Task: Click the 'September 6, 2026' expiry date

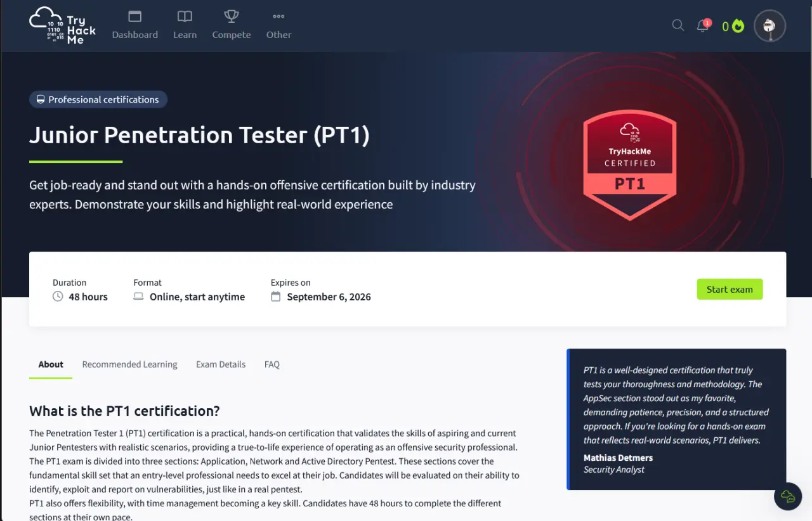Action: (x=329, y=297)
